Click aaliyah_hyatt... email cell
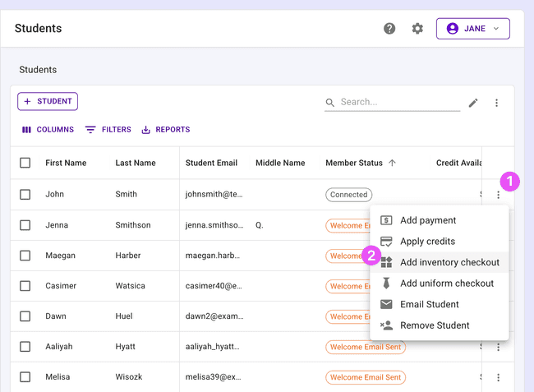534x392 pixels. [212, 347]
